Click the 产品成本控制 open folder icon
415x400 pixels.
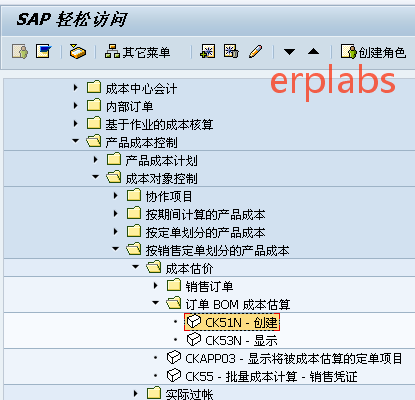[94, 141]
